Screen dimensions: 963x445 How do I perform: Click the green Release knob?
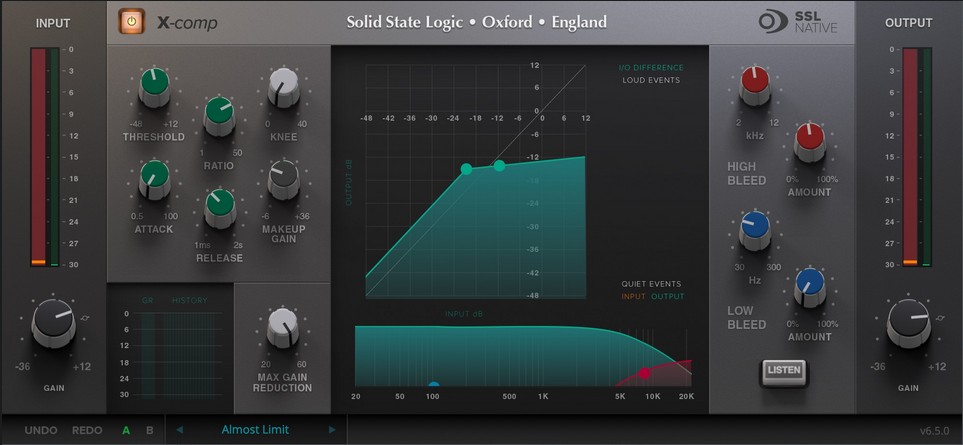219,208
